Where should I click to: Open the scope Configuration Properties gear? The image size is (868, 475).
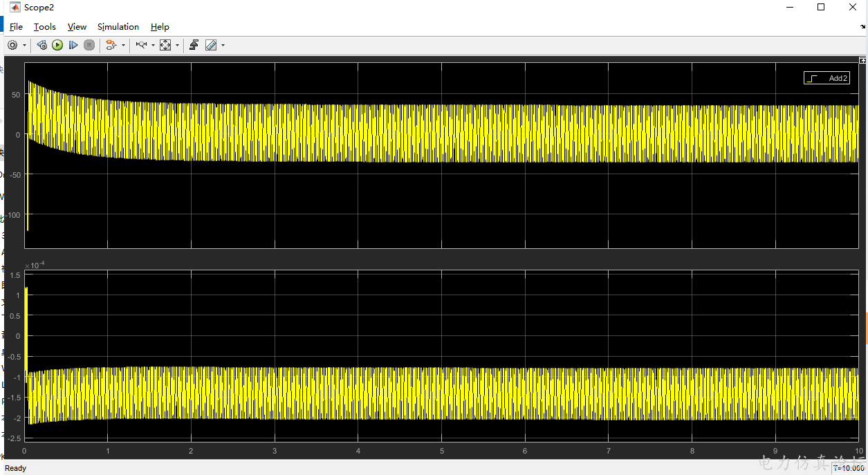click(x=12, y=45)
